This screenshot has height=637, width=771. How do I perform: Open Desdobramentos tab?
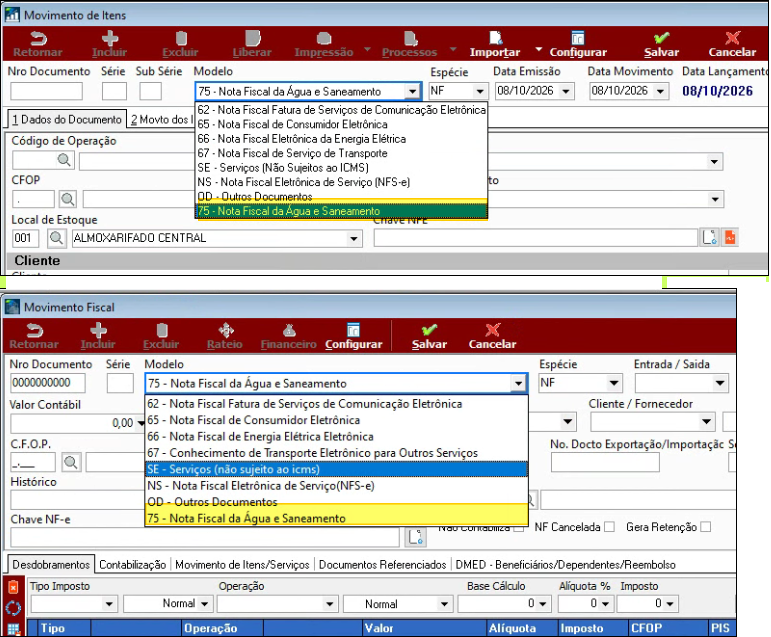pos(51,565)
